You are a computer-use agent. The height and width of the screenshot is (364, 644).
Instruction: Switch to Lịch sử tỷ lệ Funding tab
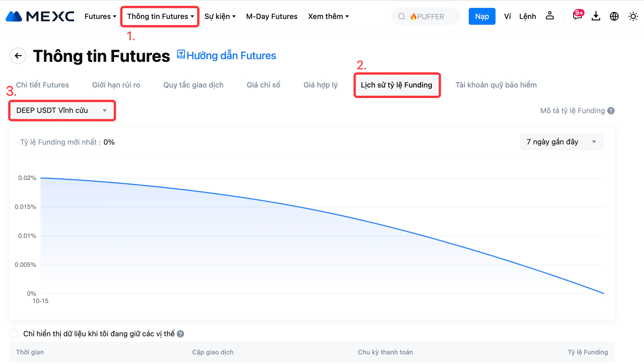pos(396,85)
